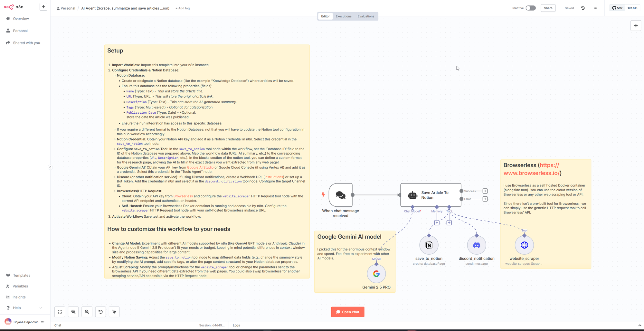Click the n8n logo icon
Image resolution: width=644 pixels, height=331 pixels.
[9, 7]
